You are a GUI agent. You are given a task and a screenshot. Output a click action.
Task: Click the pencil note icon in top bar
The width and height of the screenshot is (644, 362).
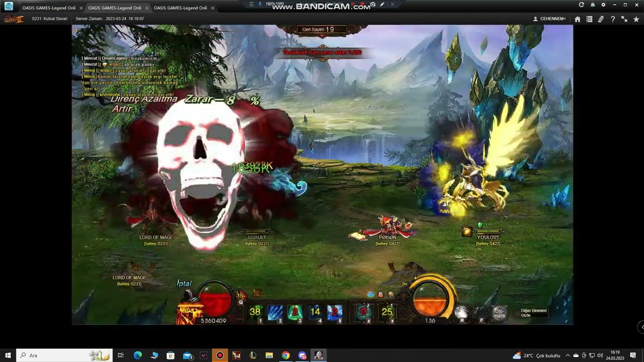click(x=601, y=19)
